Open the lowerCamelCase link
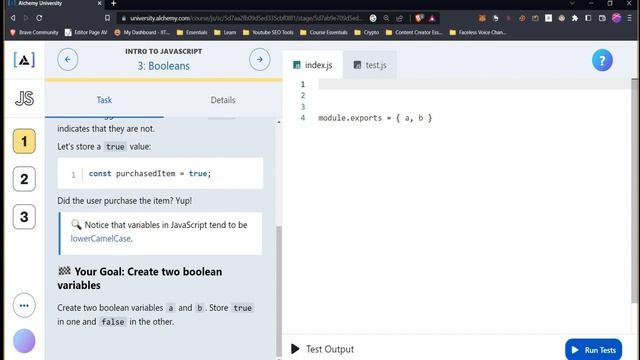This screenshot has height=360, width=640. (x=100, y=239)
